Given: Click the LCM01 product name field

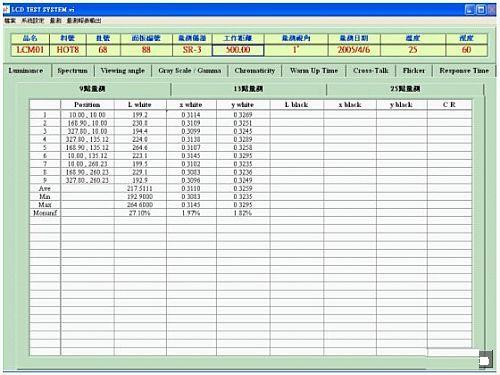Looking at the screenshot, I should [30, 50].
